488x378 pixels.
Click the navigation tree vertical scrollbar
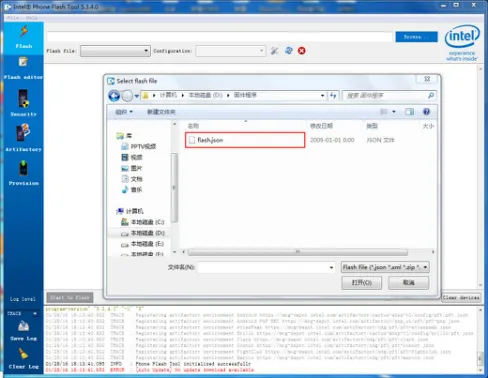click(174, 188)
